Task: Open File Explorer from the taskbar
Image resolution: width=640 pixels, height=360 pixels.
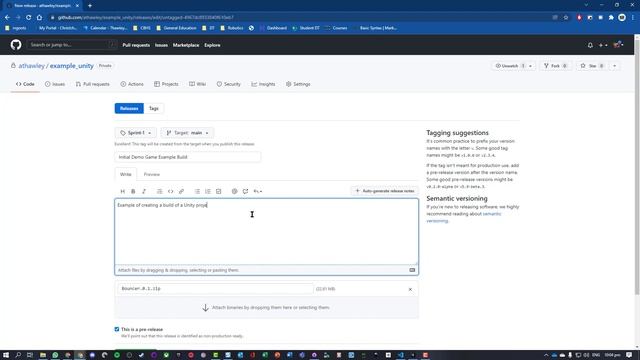Action: click(x=42, y=355)
